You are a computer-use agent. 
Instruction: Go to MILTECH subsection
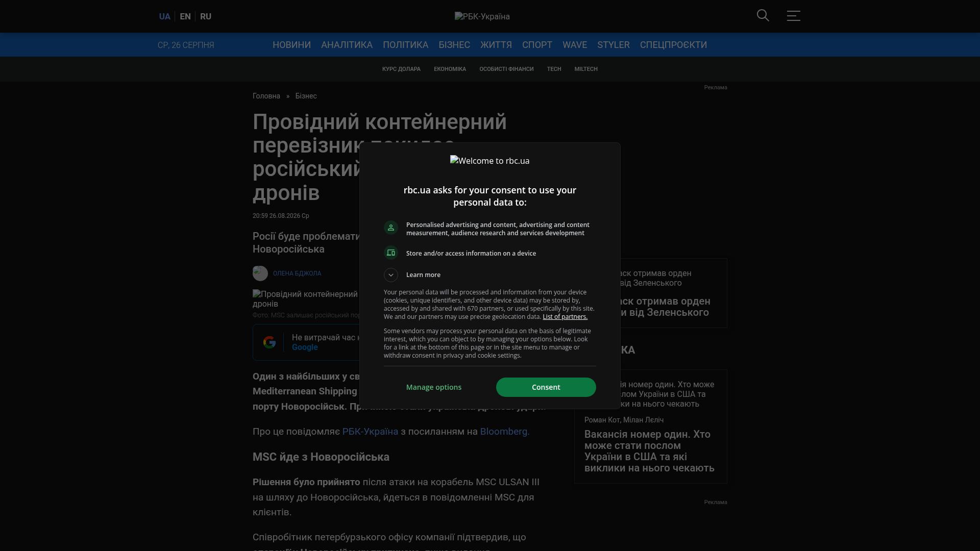tap(586, 69)
